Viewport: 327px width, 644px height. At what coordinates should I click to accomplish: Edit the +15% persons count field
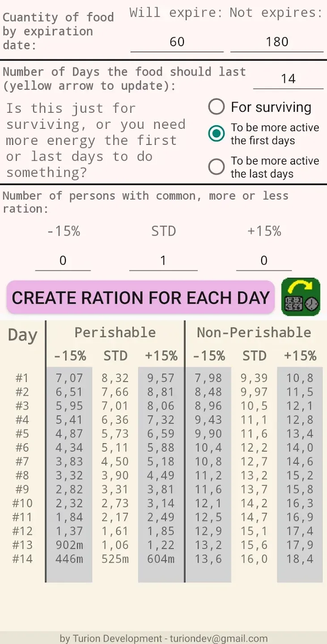pyautogui.click(x=264, y=260)
